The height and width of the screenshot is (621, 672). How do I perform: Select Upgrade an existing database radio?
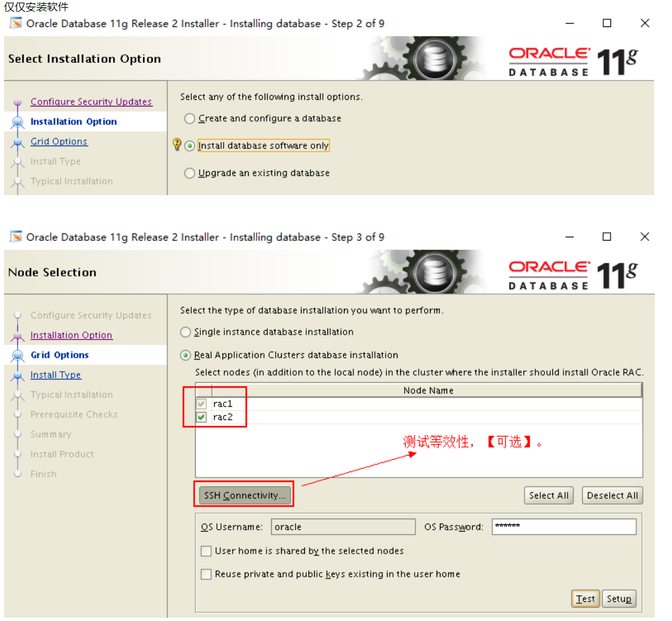click(x=189, y=173)
